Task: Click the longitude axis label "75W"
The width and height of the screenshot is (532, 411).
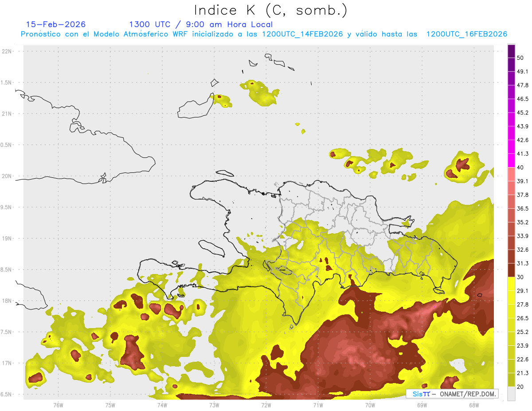Action: click(x=110, y=405)
